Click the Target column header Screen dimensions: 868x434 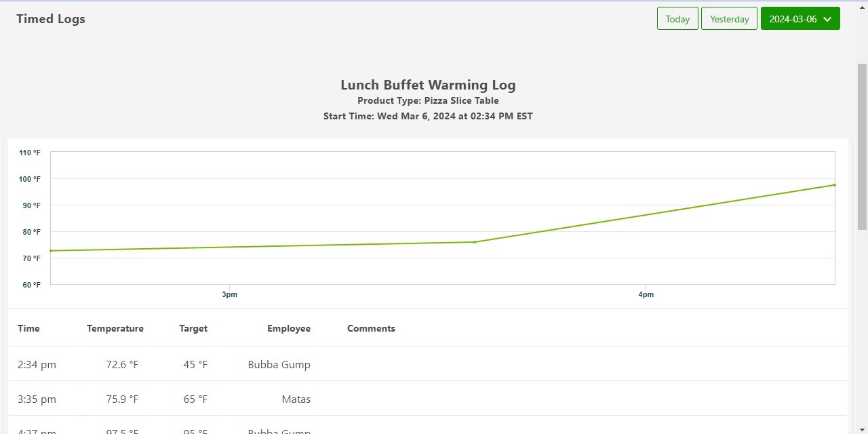[193, 328]
